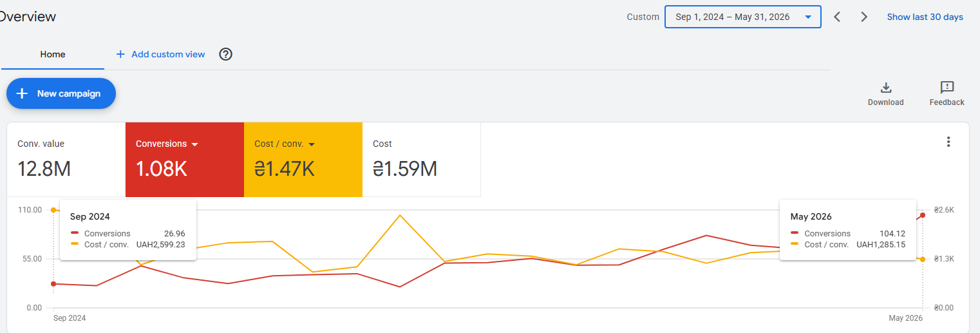
Task: Open the scorecard three-dot menu
Action: pos(948,142)
